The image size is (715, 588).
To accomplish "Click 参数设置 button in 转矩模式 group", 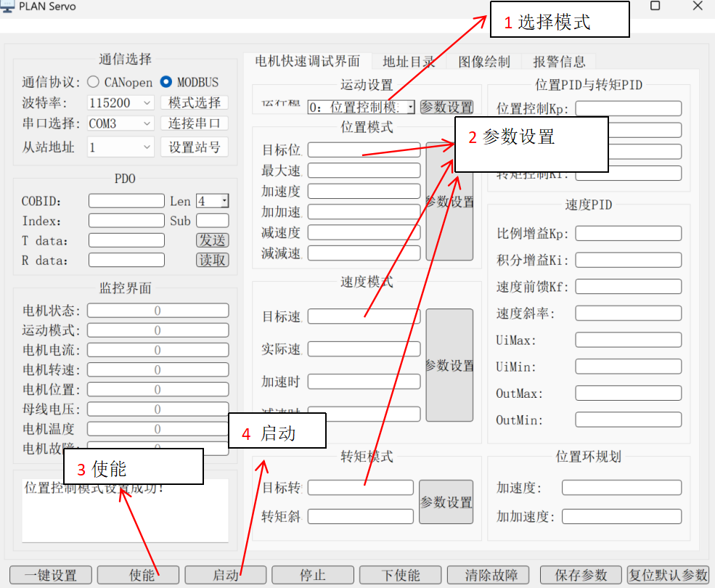I will (446, 502).
